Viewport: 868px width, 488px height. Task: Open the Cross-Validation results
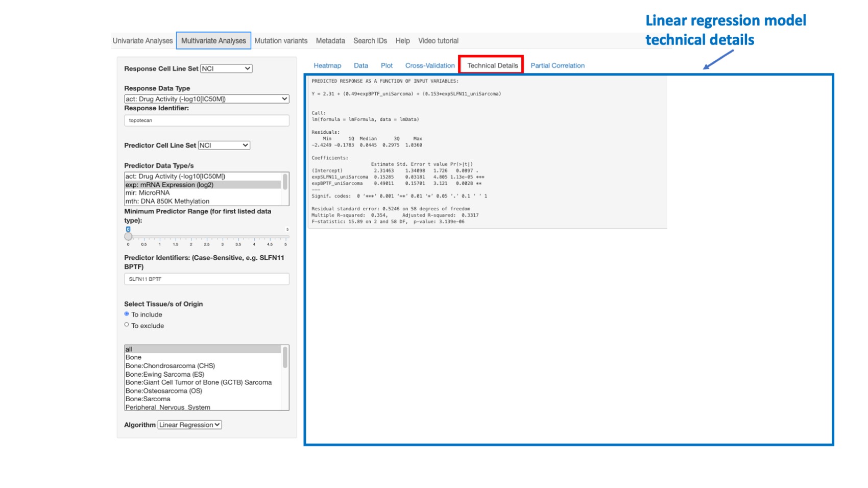pos(430,65)
